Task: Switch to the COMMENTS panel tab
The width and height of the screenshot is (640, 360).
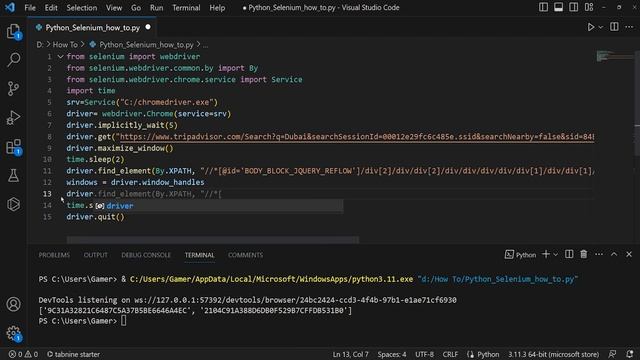Action: (245, 255)
